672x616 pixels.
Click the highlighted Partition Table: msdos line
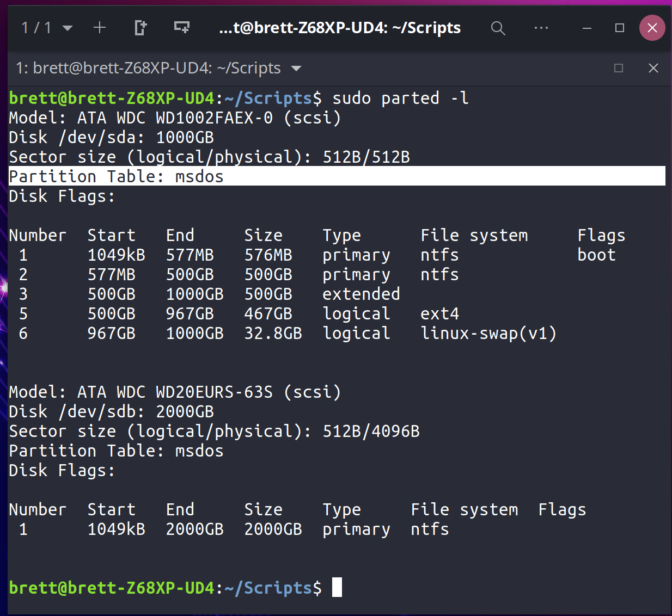pos(115,176)
